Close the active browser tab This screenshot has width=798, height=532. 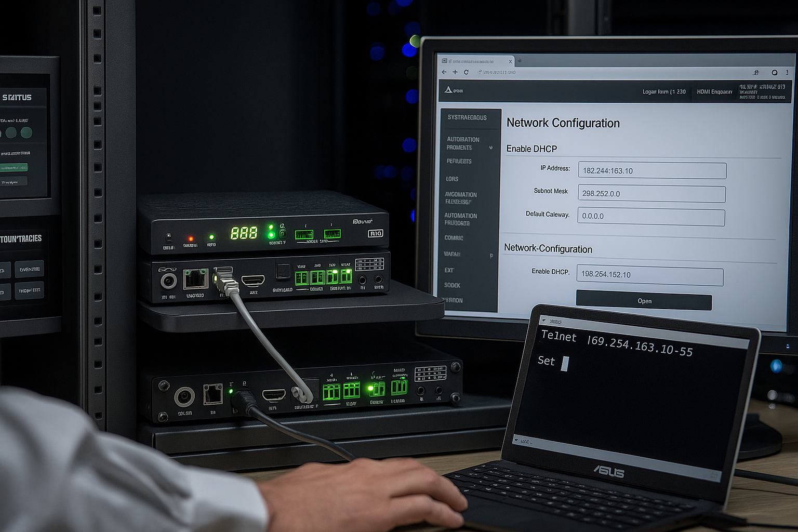[510, 61]
